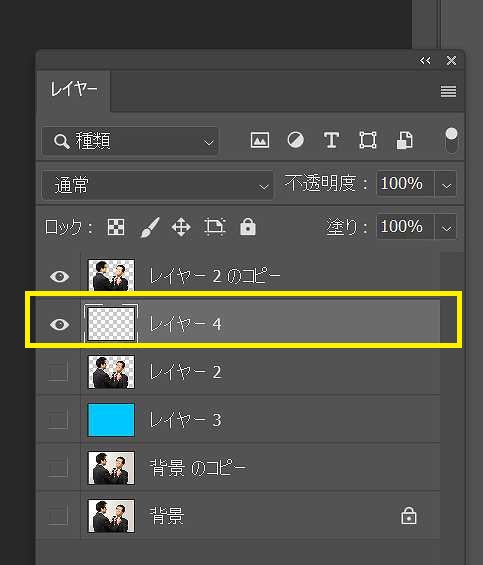Filter for adjustment layers icon
This screenshot has width=483, height=565.
(x=296, y=140)
